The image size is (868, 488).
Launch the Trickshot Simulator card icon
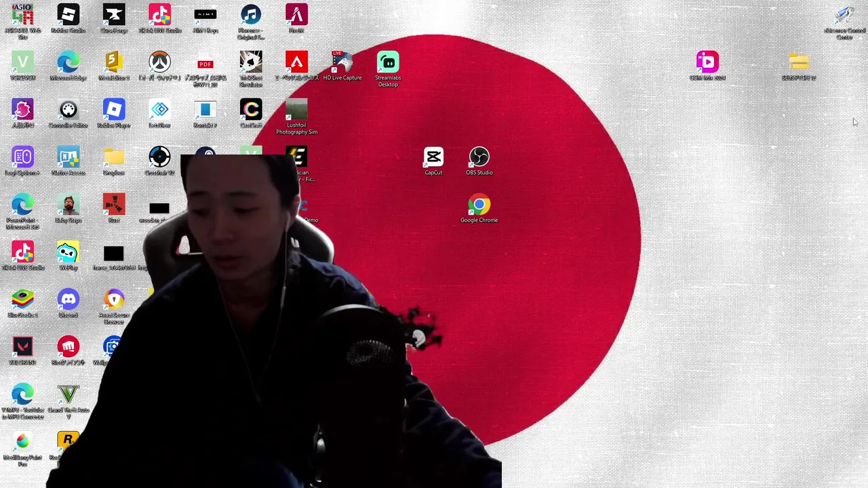(x=251, y=62)
